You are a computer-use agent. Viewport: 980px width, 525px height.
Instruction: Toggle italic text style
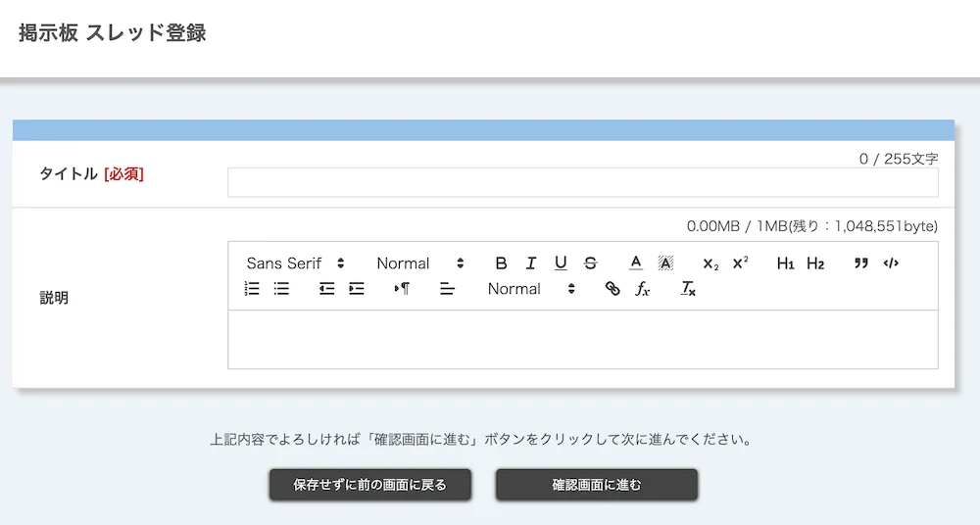[x=530, y=263]
